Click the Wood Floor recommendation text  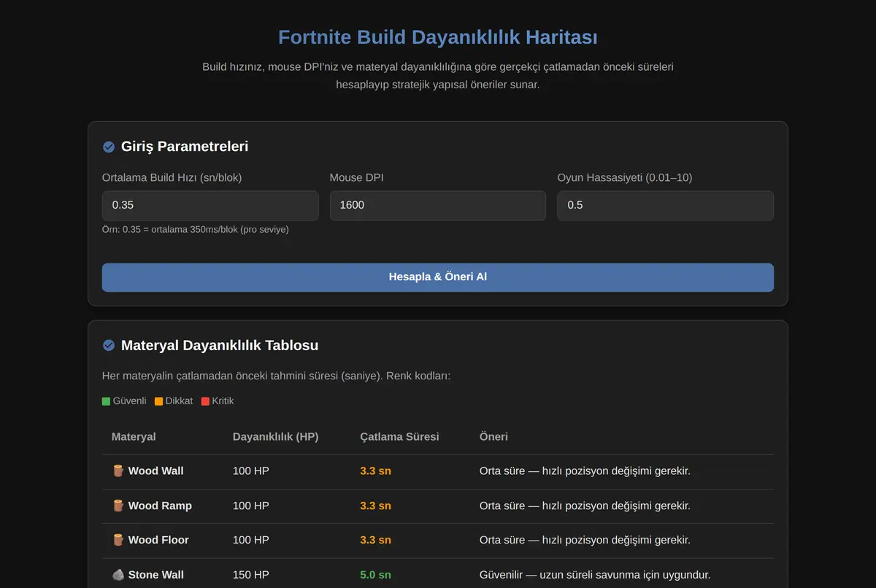tap(585, 540)
